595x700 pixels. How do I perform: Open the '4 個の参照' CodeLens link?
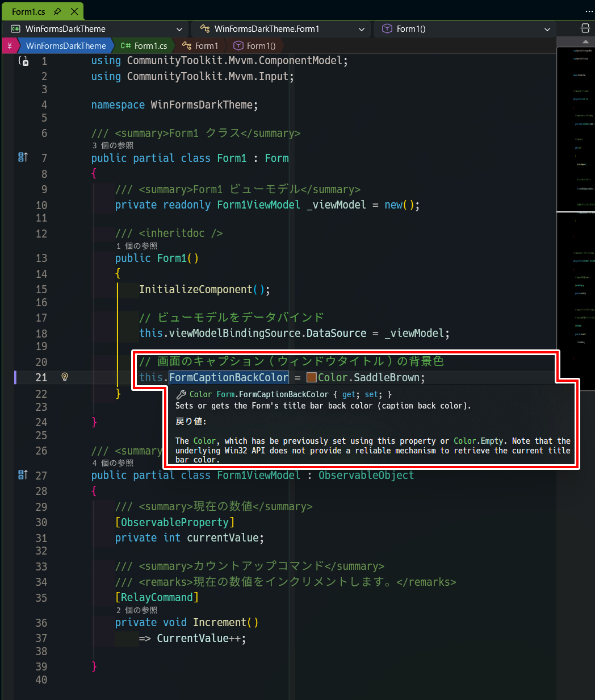[x=113, y=463]
